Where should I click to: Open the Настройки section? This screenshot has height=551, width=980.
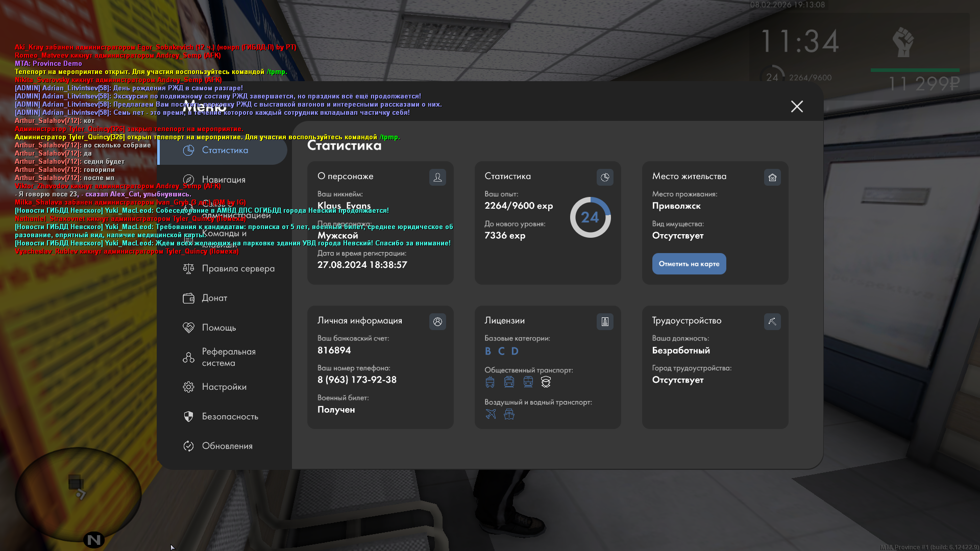point(224,387)
